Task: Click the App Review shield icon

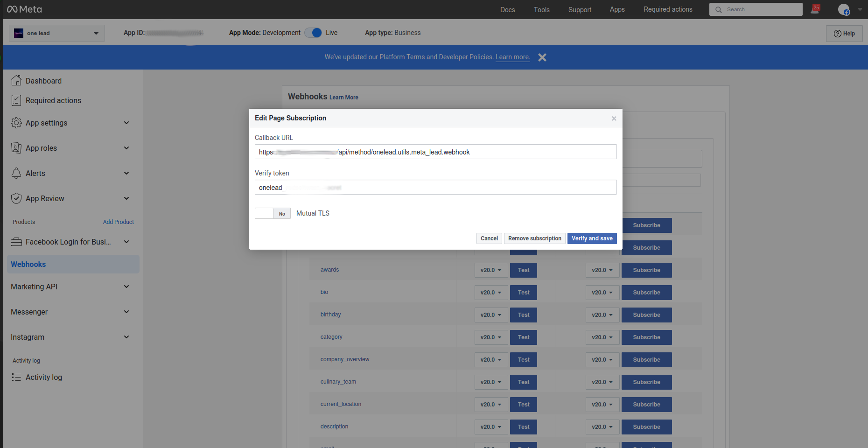Action: (x=16, y=198)
